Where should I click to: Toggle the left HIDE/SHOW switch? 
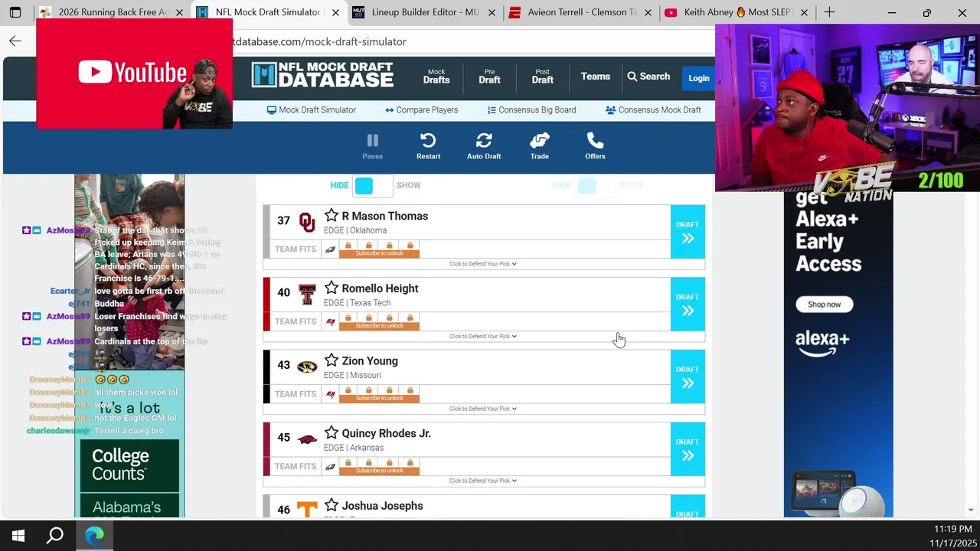click(x=373, y=186)
